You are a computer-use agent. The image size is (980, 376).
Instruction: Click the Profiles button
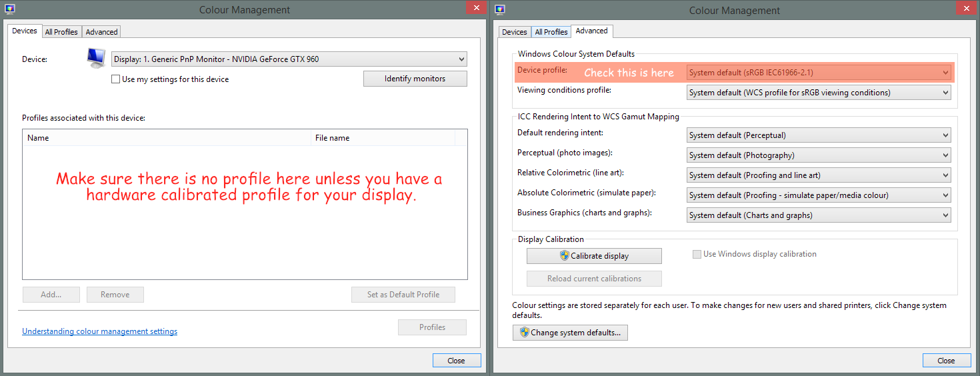(x=432, y=327)
